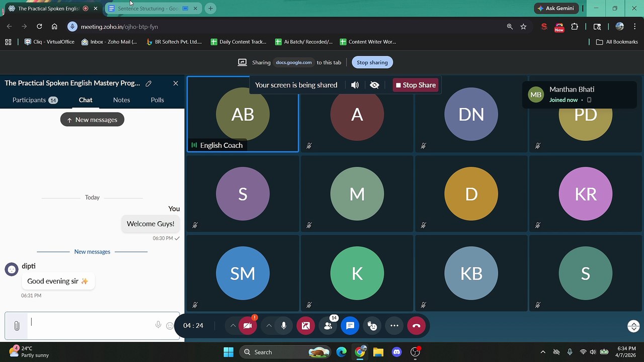This screenshot has width=644, height=362.
Task: Expand camera options arrow
Action: pyautogui.click(x=232, y=326)
